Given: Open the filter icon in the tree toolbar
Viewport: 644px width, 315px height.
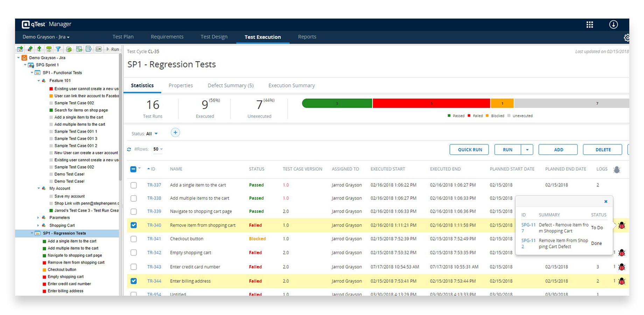Looking at the screenshot, I should tap(58, 49).
